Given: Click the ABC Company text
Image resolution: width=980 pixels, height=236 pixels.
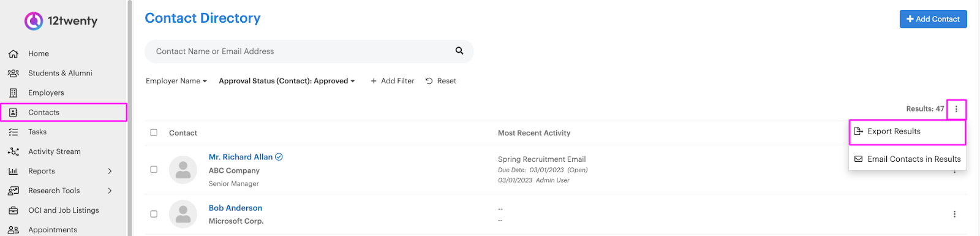Looking at the screenshot, I should [x=234, y=171].
